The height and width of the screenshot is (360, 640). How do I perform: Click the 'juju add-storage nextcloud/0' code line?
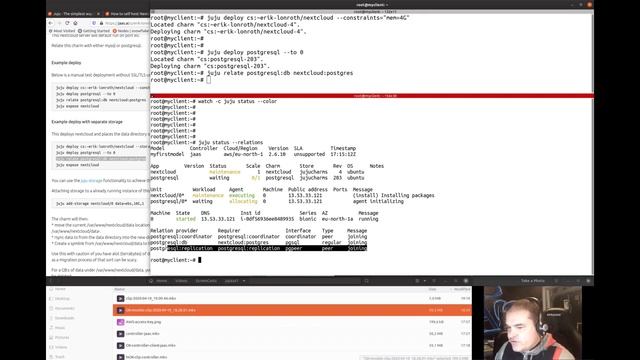tap(100, 203)
